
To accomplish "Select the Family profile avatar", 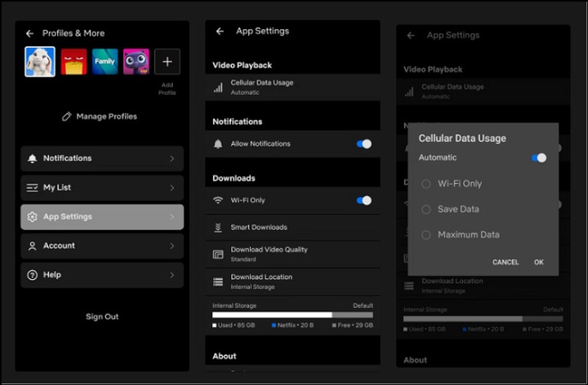I will [104, 62].
